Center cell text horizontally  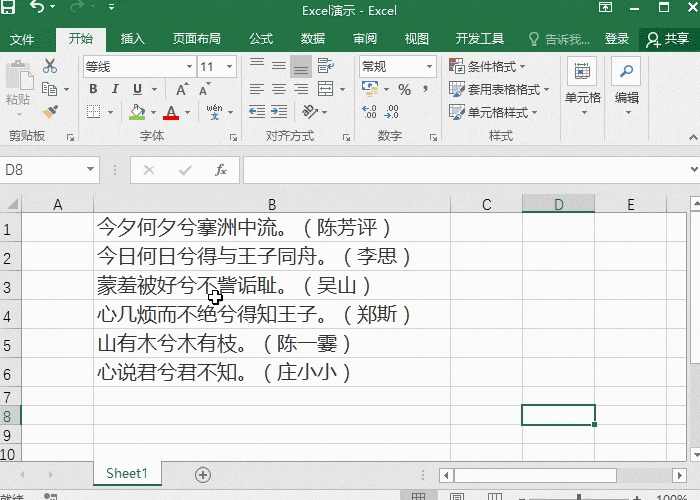pyautogui.click(x=279, y=89)
